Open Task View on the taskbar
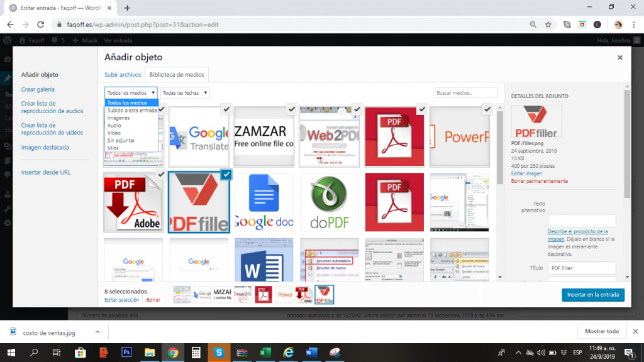 click(56, 353)
